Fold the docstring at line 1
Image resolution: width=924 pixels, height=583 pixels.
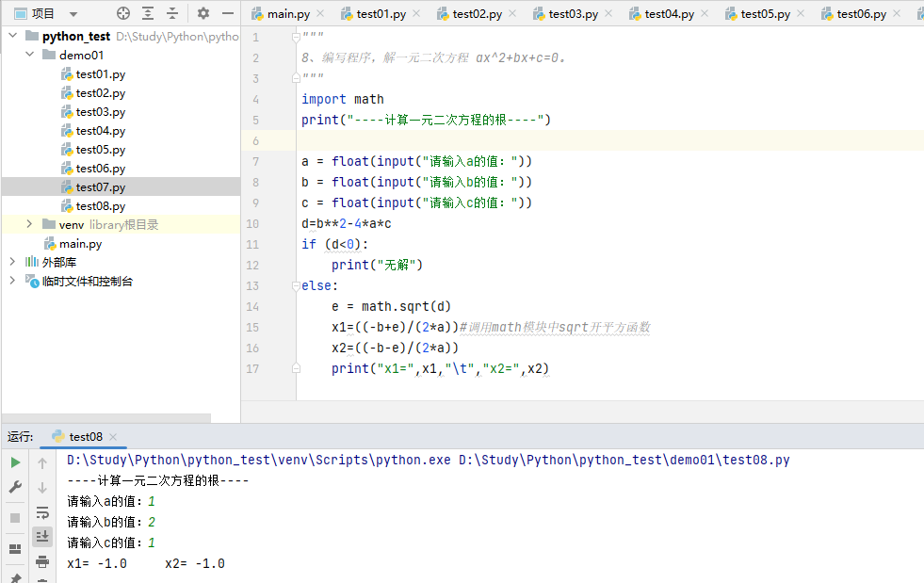(296, 37)
